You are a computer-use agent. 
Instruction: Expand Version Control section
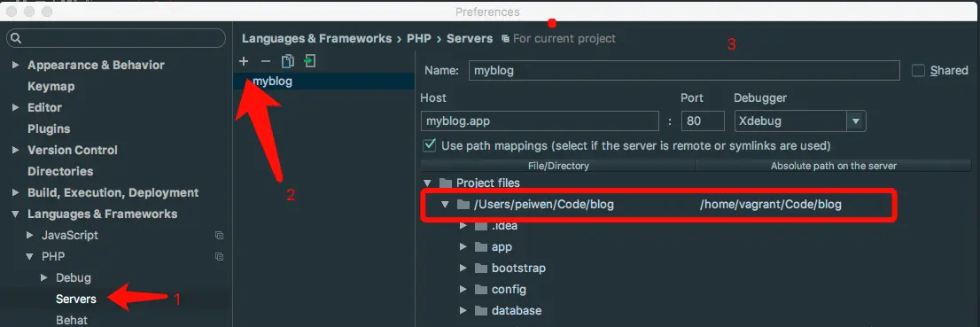pyautogui.click(x=16, y=150)
